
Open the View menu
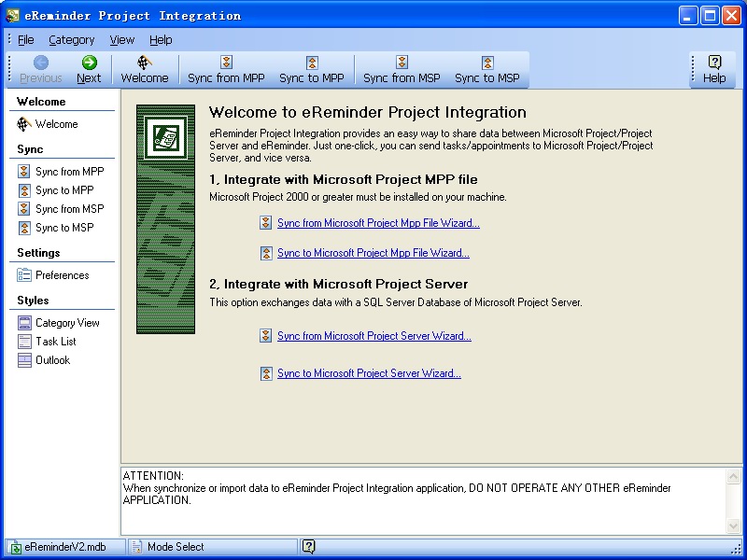click(x=122, y=40)
